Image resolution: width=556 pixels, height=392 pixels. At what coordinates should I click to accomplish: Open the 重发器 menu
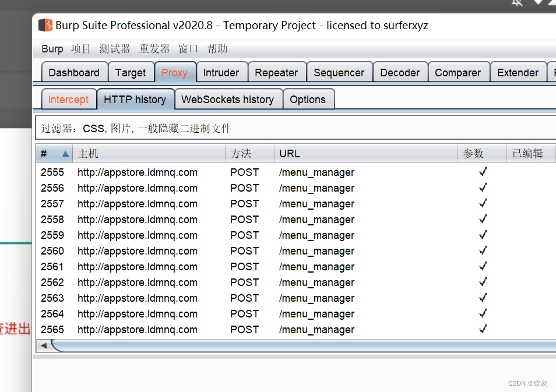(154, 48)
